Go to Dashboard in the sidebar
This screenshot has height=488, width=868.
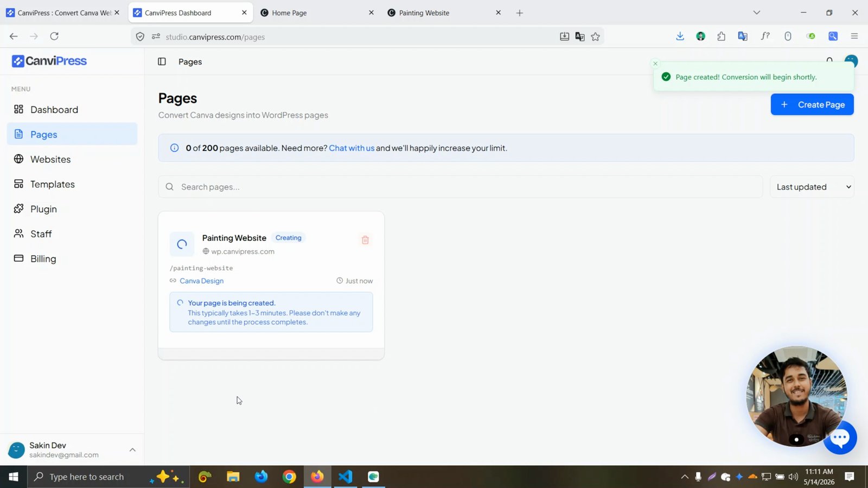click(x=72, y=110)
